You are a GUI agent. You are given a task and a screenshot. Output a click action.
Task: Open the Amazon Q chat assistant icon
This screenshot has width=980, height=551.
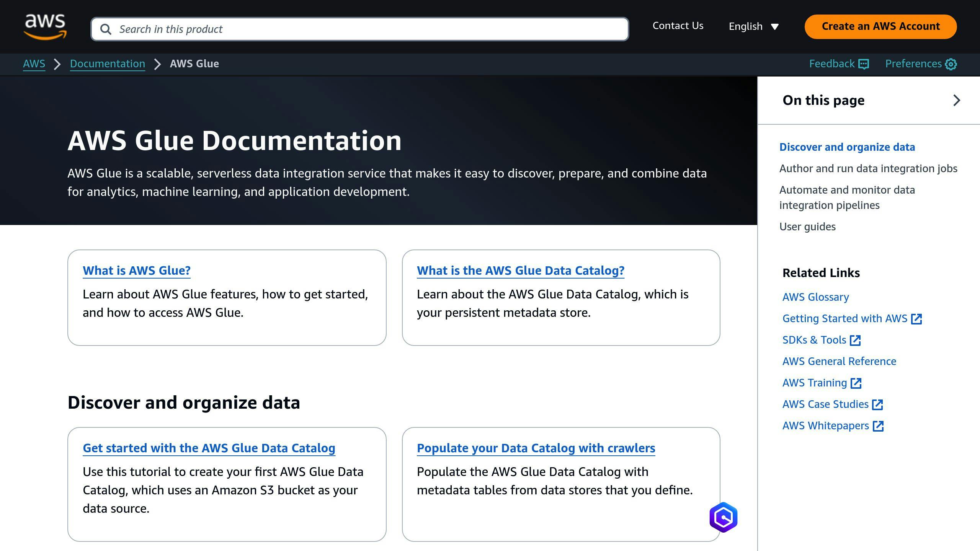(x=723, y=517)
